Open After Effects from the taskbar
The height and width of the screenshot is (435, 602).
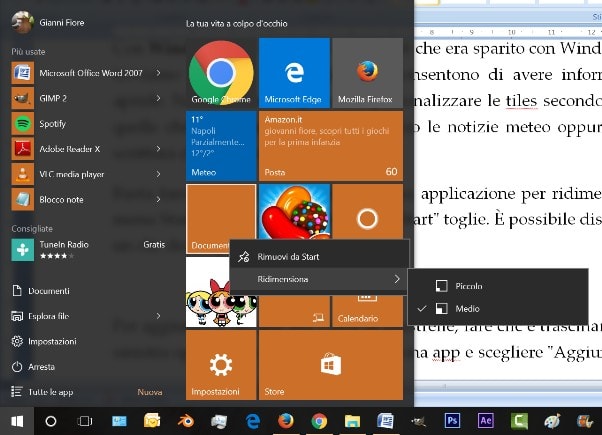(486, 421)
